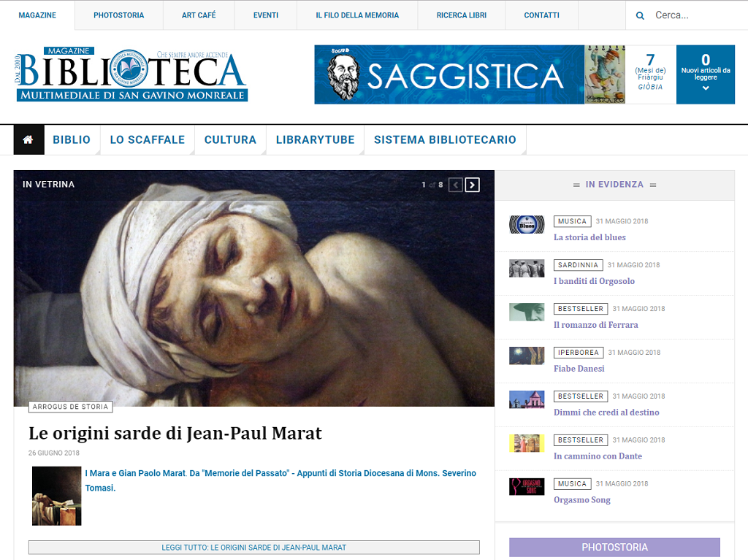Open the I Mara e Gian Paolo Marat link

tap(280, 480)
